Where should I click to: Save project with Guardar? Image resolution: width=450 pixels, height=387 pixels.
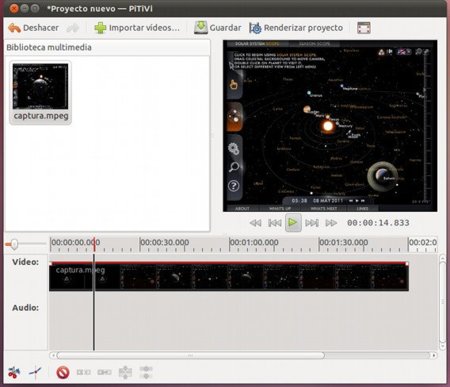tap(218, 28)
